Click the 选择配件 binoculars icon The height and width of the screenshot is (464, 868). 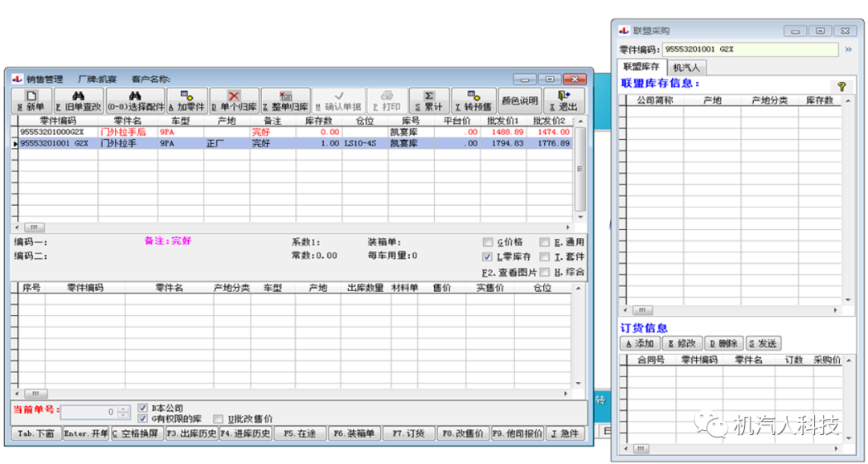click(134, 96)
